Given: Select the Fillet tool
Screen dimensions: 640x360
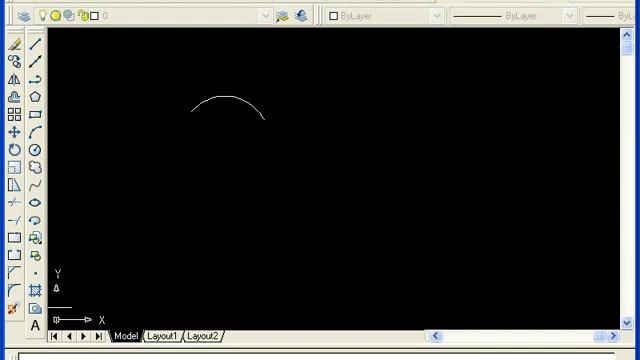Looking at the screenshot, I should pyautogui.click(x=14, y=291).
